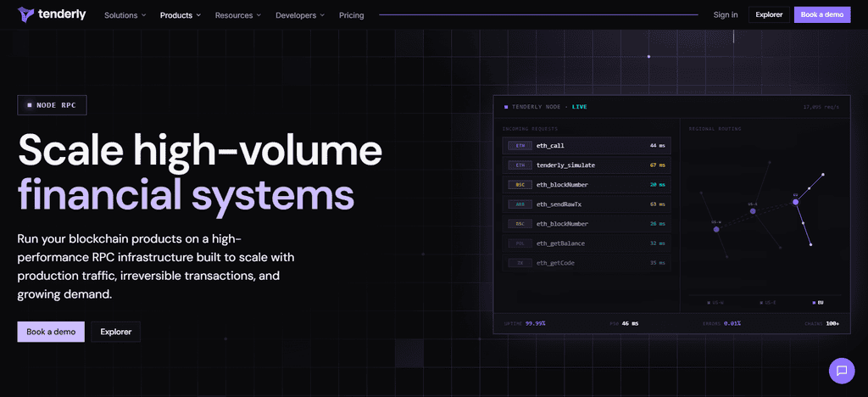The width and height of the screenshot is (868, 397).
Task: Select the US-W legend item below the map
Action: point(715,303)
